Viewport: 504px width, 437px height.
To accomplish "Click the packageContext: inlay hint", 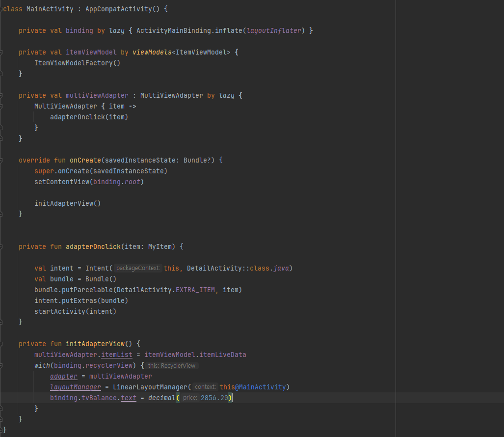I will coord(138,268).
